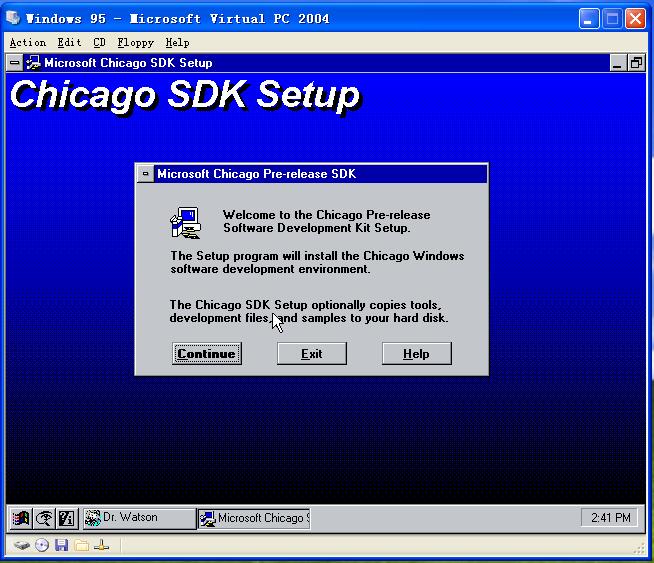Switch to the Dr. Watson taskbar button
The width and height of the screenshot is (654, 563).
pyautogui.click(x=139, y=518)
